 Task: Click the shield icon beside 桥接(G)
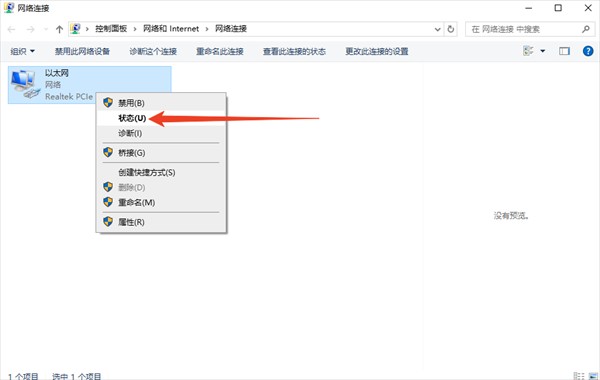click(x=108, y=152)
